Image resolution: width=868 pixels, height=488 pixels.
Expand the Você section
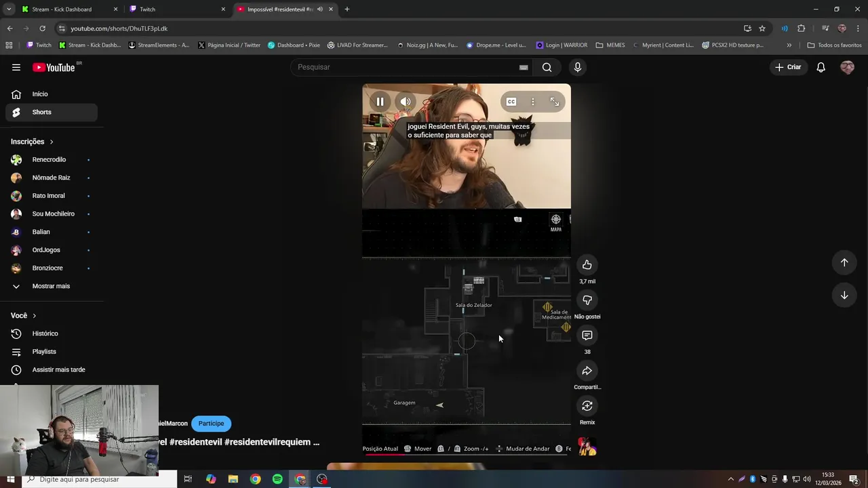pyautogui.click(x=24, y=316)
